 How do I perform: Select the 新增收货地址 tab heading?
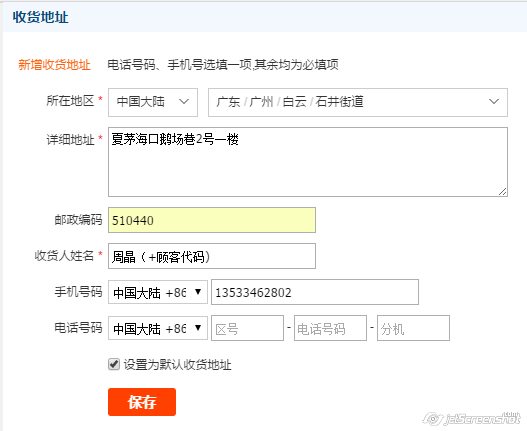[x=54, y=65]
